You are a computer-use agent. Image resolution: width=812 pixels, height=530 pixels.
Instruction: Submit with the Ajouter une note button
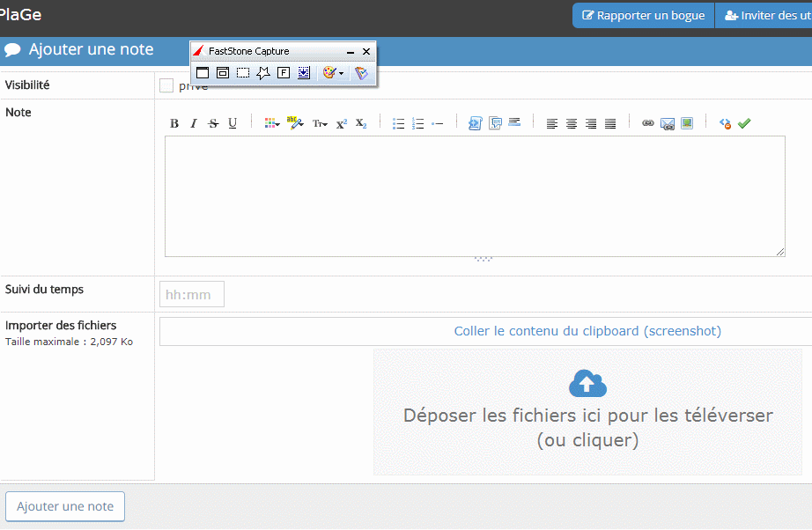(x=65, y=506)
